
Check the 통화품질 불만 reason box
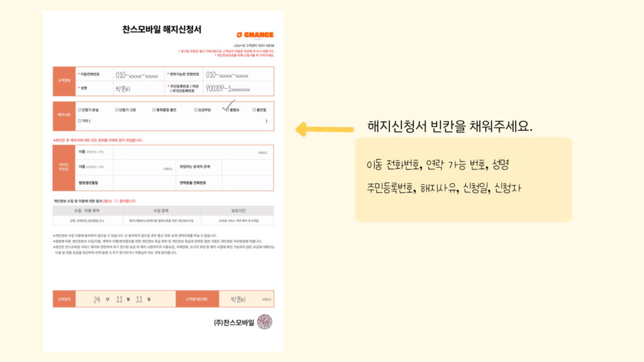154,110
